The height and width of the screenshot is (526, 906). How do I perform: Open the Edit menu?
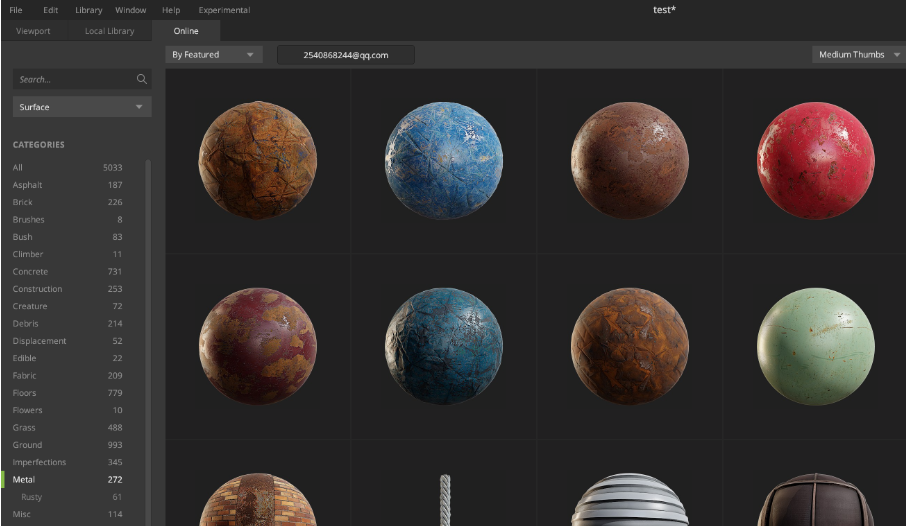coord(51,10)
